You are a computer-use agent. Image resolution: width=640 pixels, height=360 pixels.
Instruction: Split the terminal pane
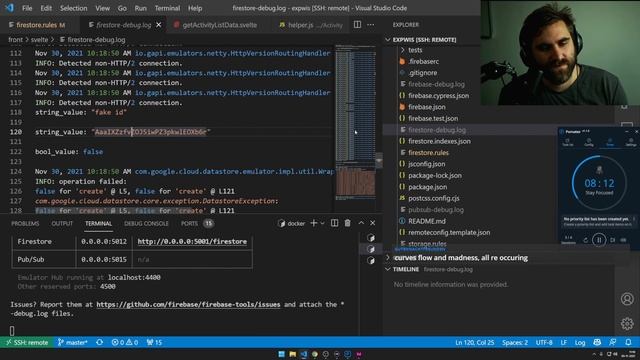(x=334, y=223)
